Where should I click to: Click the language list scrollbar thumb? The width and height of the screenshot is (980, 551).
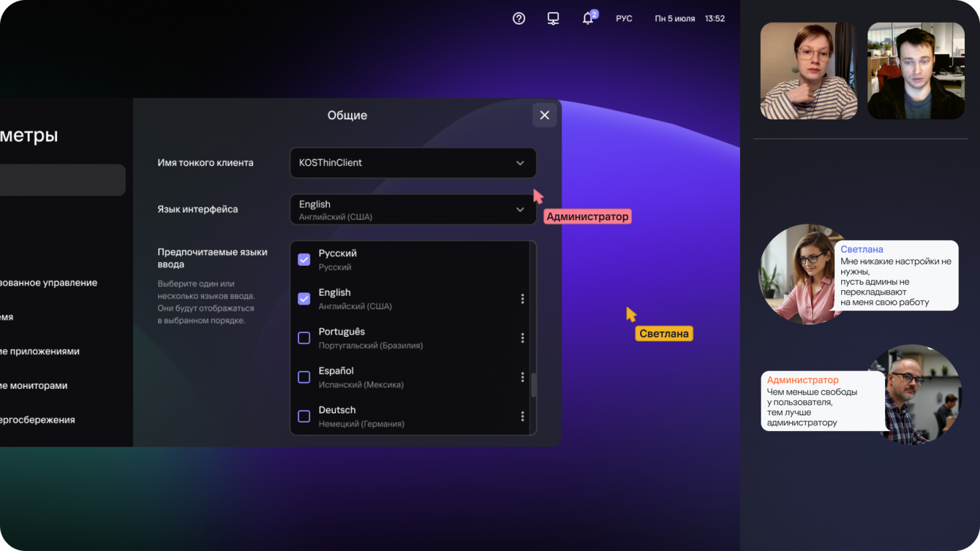(534, 385)
